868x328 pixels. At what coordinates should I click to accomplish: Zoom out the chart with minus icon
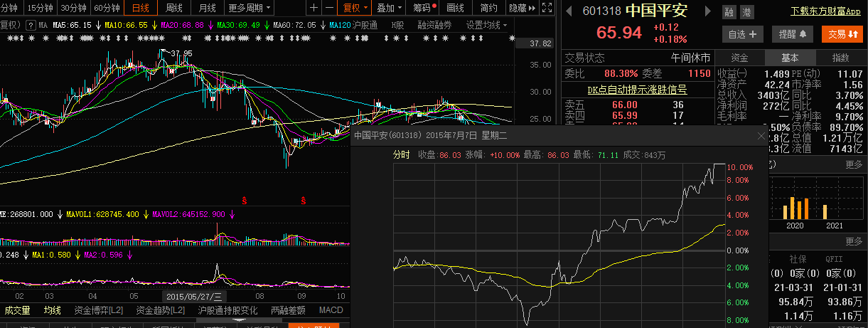click(328, 8)
